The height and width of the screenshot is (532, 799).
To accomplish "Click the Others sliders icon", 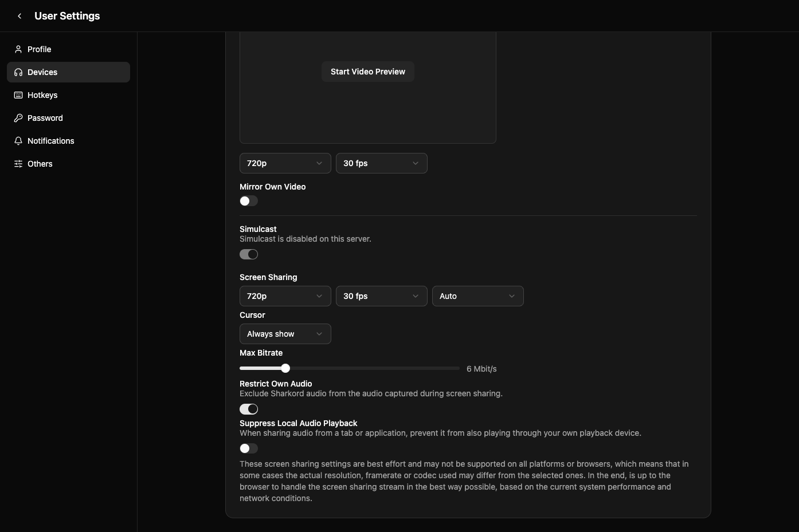I will (18, 164).
